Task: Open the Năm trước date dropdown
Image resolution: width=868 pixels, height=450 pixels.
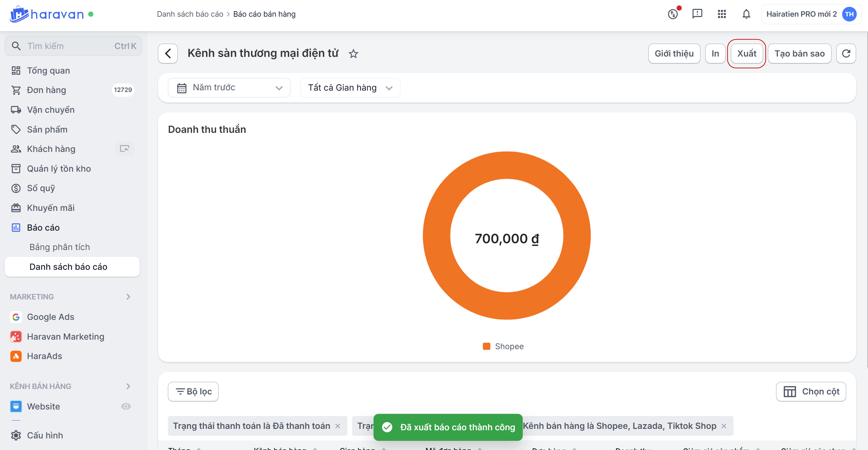Action: pyautogui.click(x=229, y=88)
